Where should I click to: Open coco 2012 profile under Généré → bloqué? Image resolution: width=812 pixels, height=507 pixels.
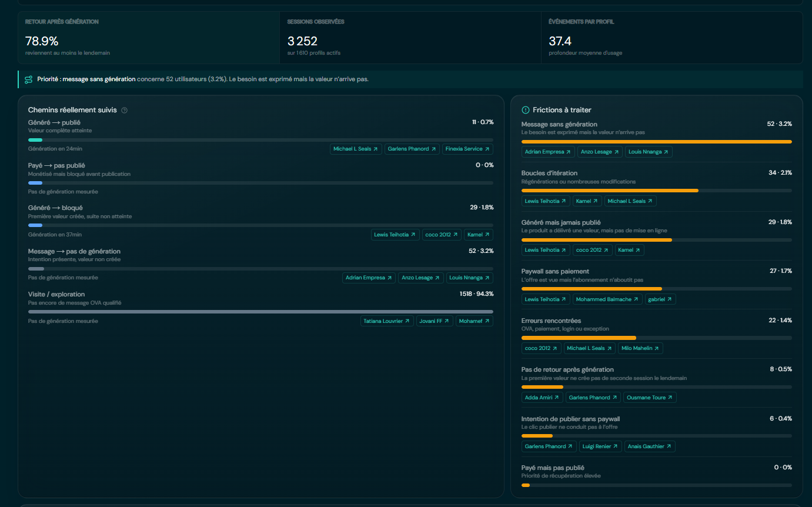pyautogui.click(x=442, y=235)
